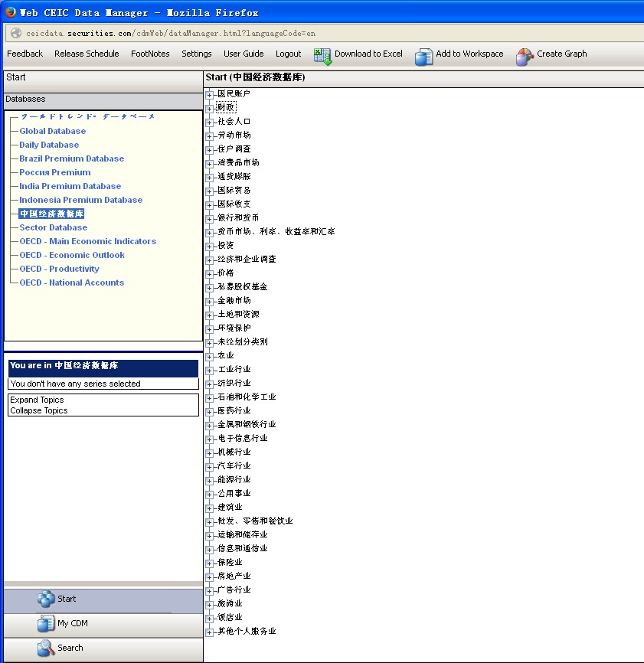644x663 pixels.
Task: Click the Download to Excel icon
Action: 322,56
